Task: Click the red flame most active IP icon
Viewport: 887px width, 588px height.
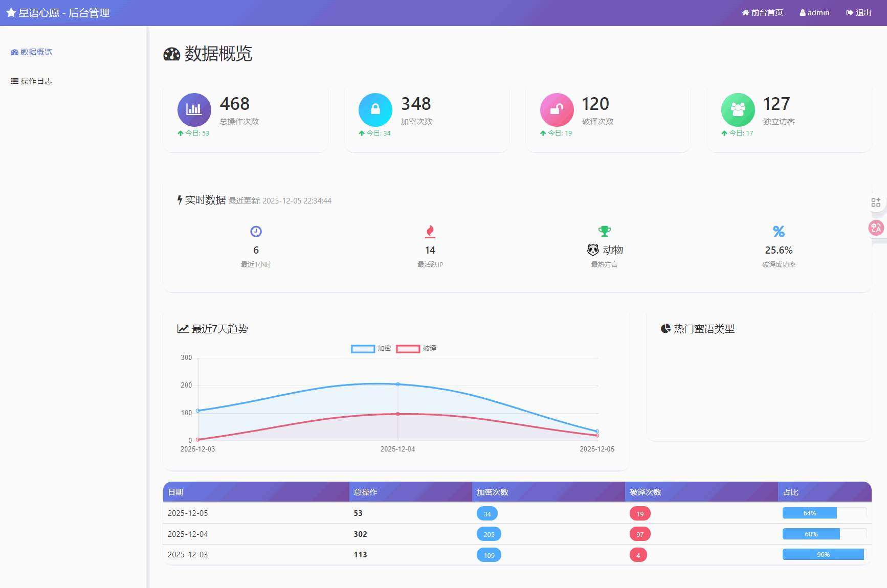Action: point(430,232)
